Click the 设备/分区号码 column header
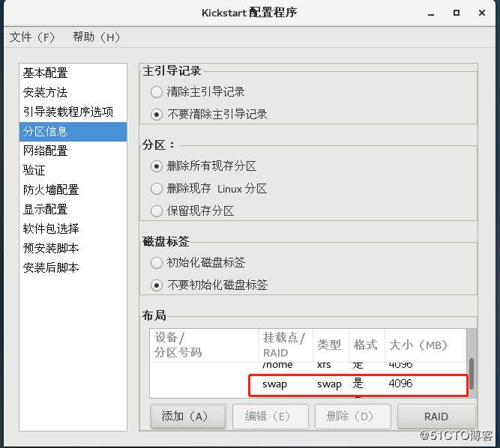The height and width of the screenshot is (448, 500). coord(204,345)
